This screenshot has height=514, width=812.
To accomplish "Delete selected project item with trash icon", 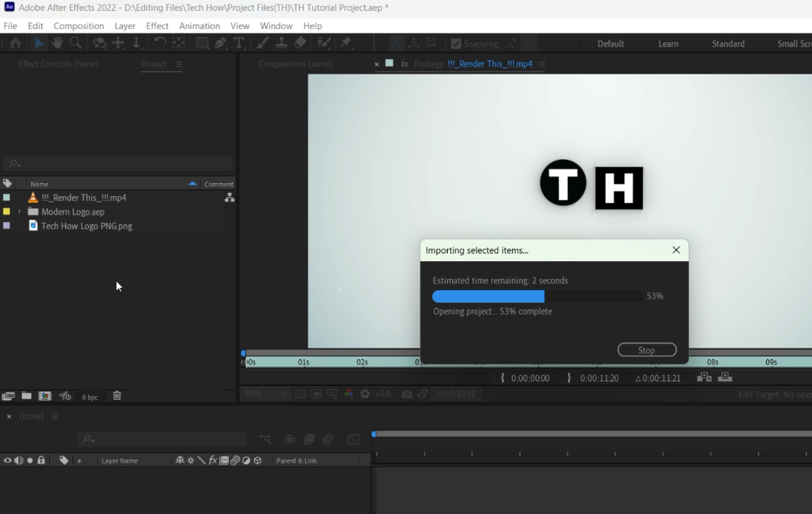I will coord(117,396).
